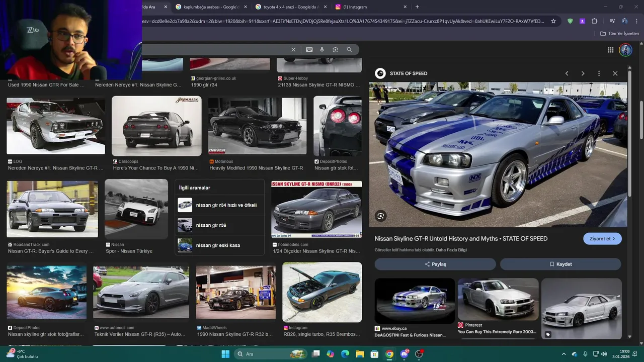Open a new browser tab
Viewport: 644px width, 362px height.
(417, 7)
